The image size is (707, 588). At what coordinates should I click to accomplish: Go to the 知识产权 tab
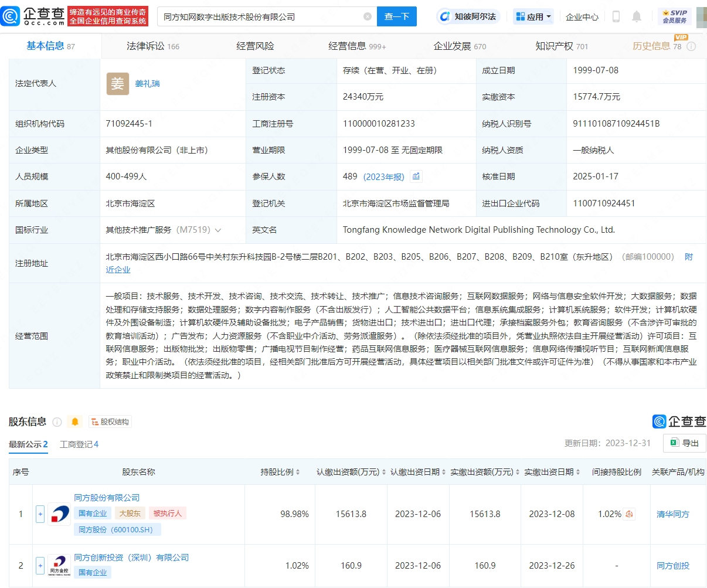(x=562, y=46)
